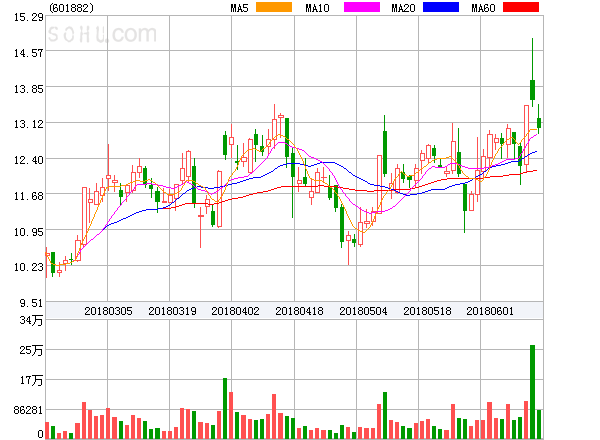Click the 25万 volume axis label
This screenshot has height=440, width=600.
31,350
